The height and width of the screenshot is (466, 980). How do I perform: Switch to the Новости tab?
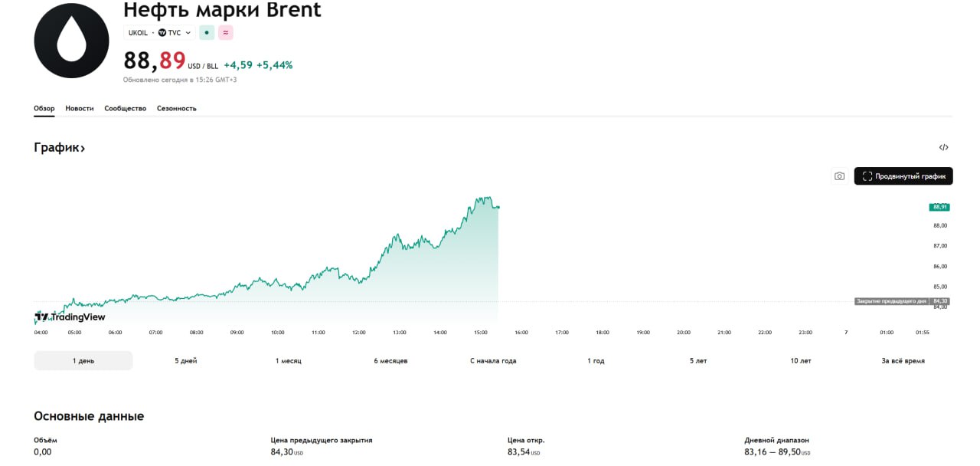(80, 108)
